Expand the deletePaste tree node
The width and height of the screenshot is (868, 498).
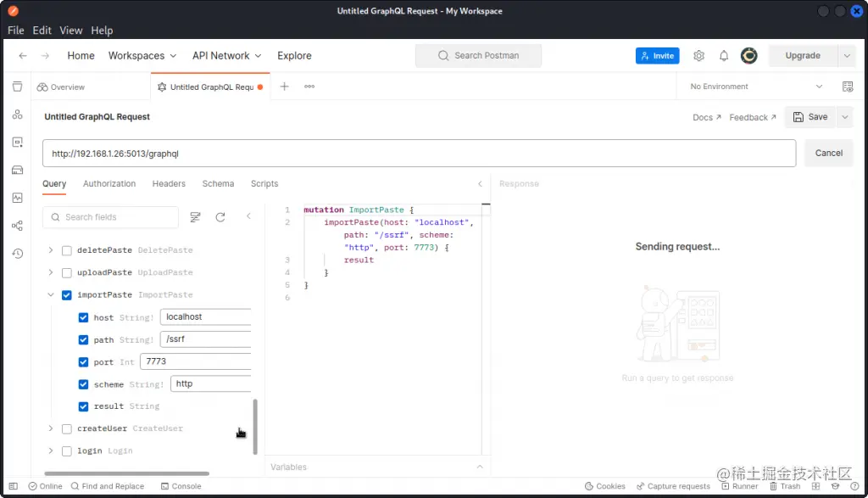tap(50, 250)
